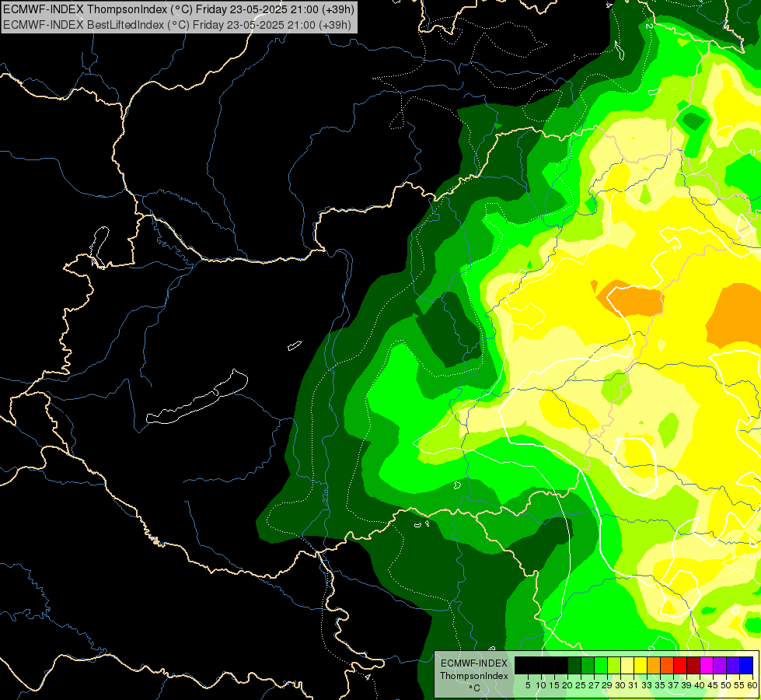Click the legend tick value 33
The height and width of the screenshot is (700, 761).
coord(647,685)
